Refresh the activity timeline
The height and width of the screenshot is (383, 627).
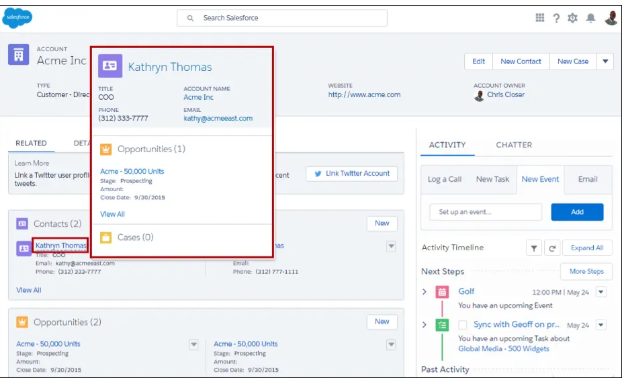point(552,248)
